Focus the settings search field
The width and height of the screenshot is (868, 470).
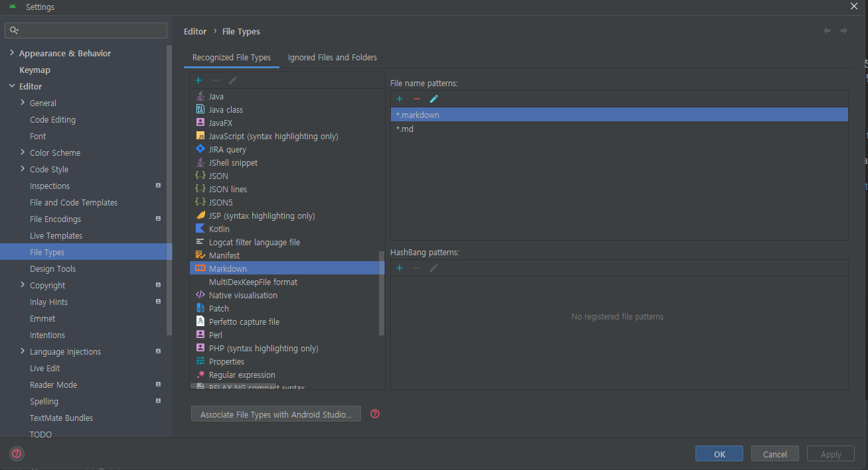point(86,30)
